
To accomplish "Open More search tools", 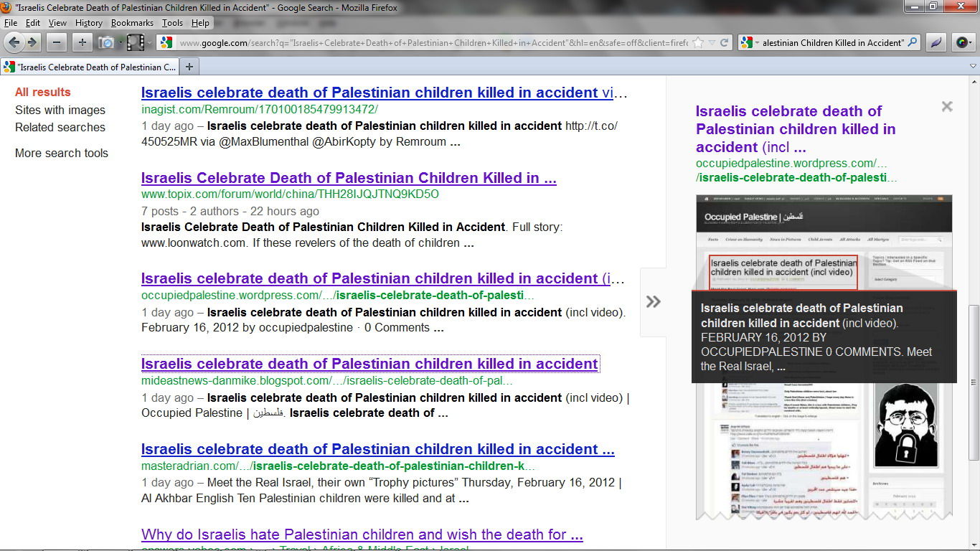I will (62, 153).
